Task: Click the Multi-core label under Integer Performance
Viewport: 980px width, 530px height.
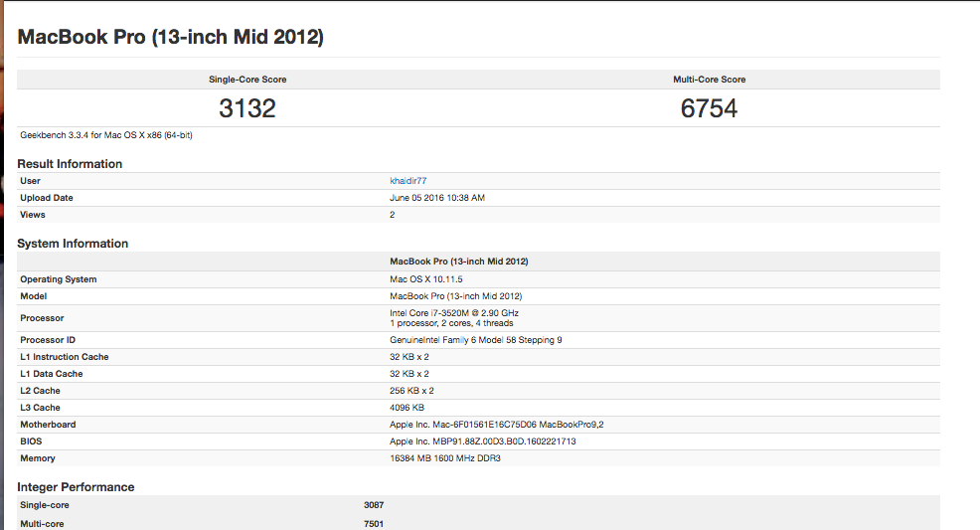Action: pos(42,524)
